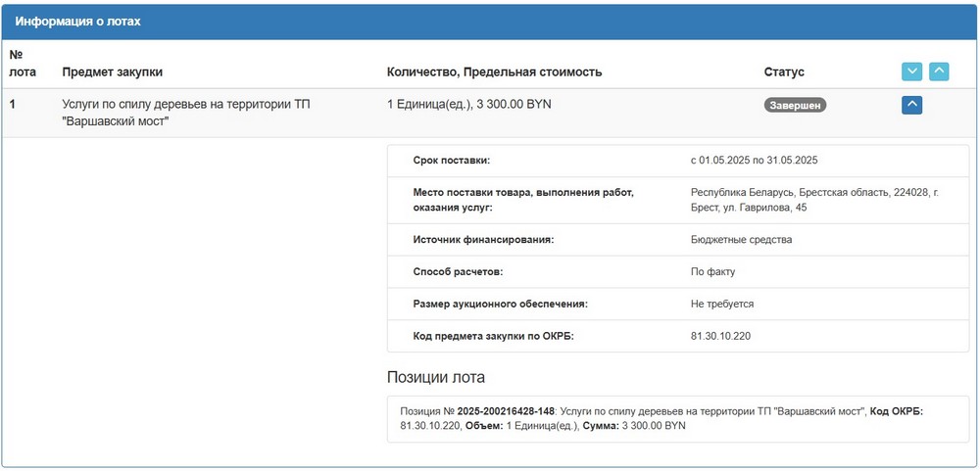The image size is (980, 471).
Task: Click the "Информация о лотах" panel header
Action: (78, 22)
